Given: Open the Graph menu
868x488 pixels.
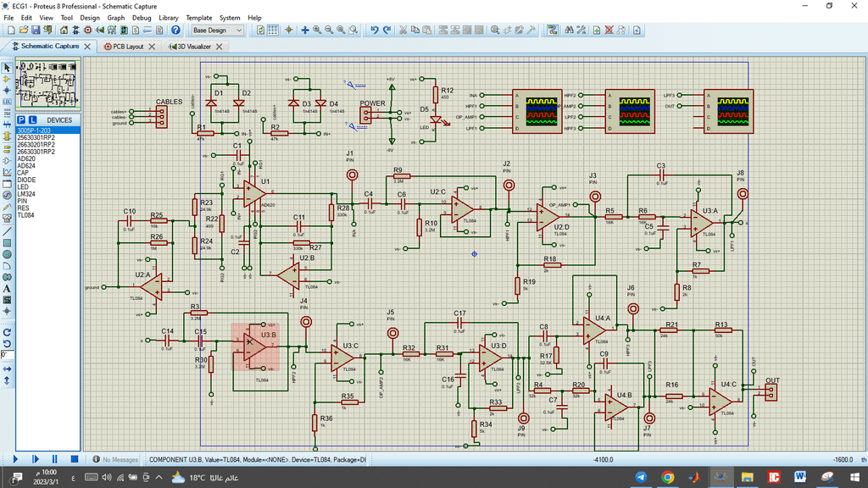Looking at the screenshot, I should coord(115,18).
